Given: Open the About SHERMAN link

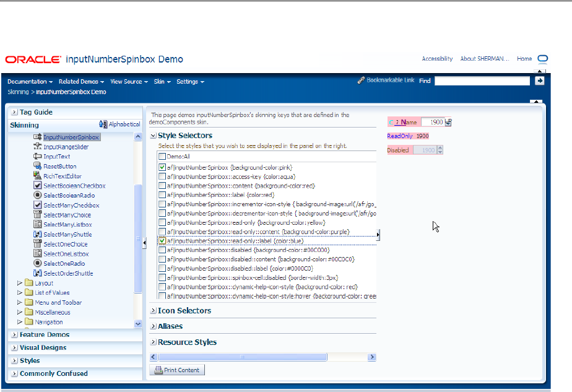Looking at the screenshot, I should click(x=485, y=58).
